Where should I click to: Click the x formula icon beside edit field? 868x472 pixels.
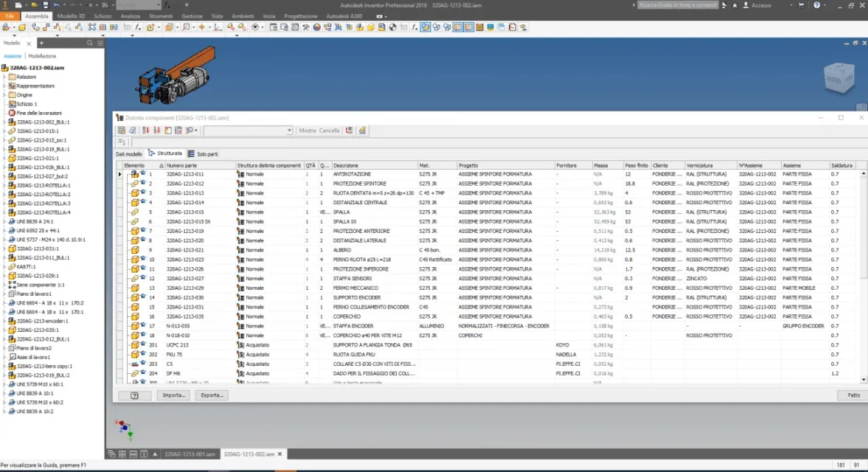121,142
